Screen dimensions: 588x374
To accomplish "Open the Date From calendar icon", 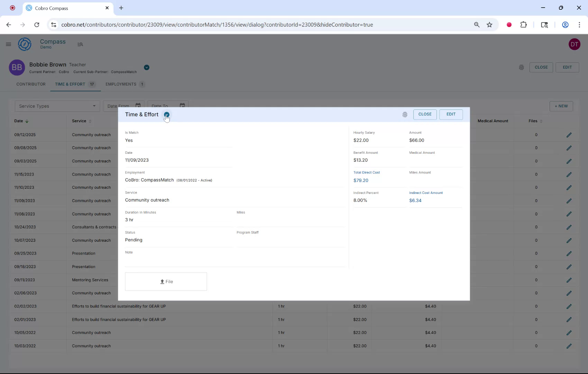I will click(x=138, y=106).
